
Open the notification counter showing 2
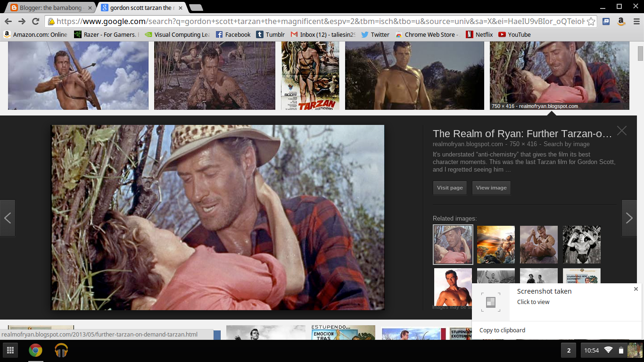coord(569,350)
